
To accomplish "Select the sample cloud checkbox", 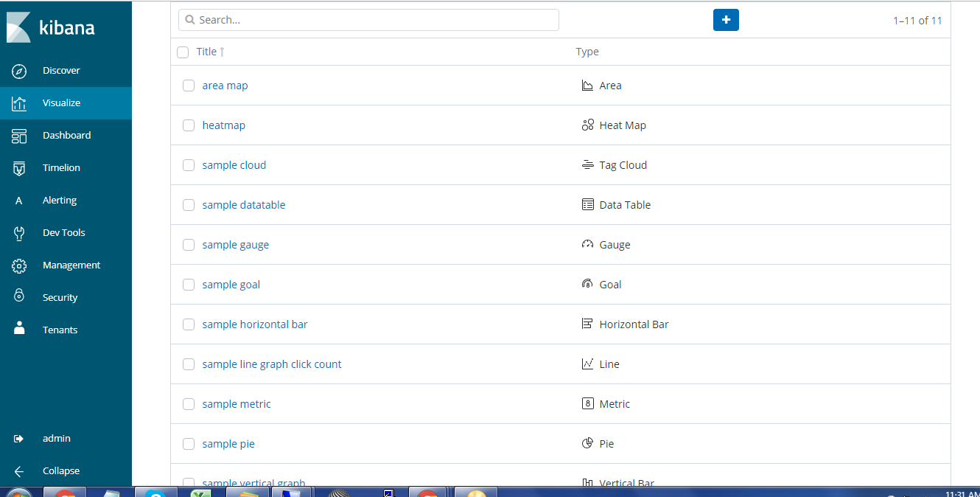I will [189, 165].
